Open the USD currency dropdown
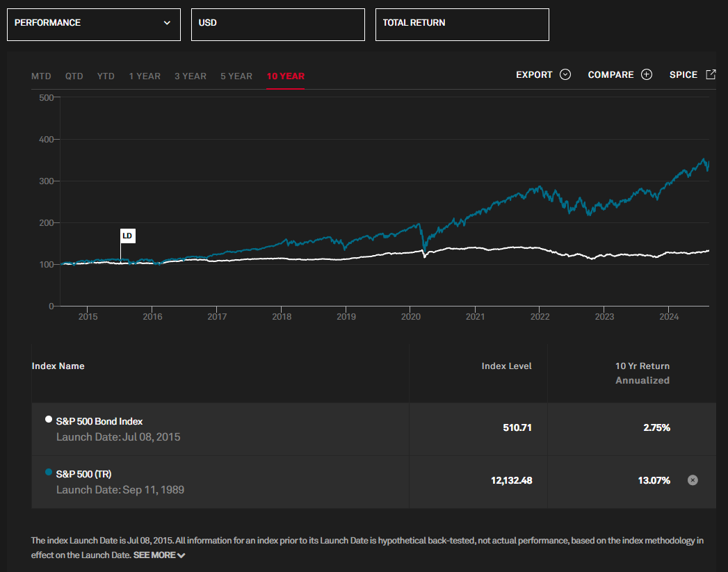The image size is (728, 572). click(x=278, y=24)
